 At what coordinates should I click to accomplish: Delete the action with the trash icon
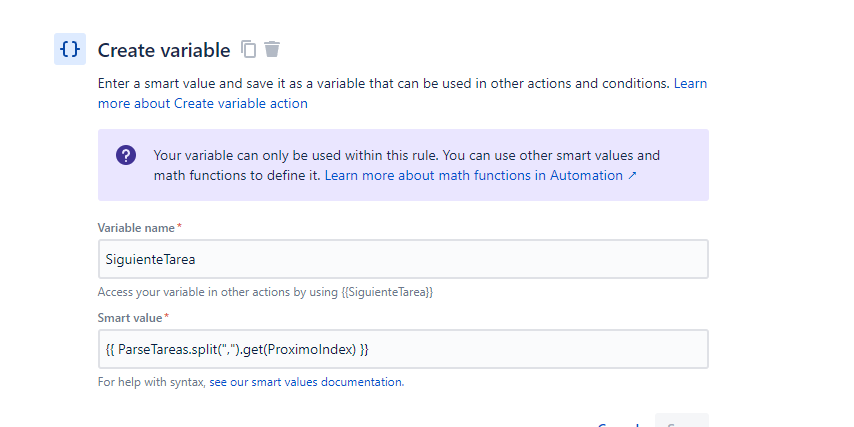click(272, 49)
